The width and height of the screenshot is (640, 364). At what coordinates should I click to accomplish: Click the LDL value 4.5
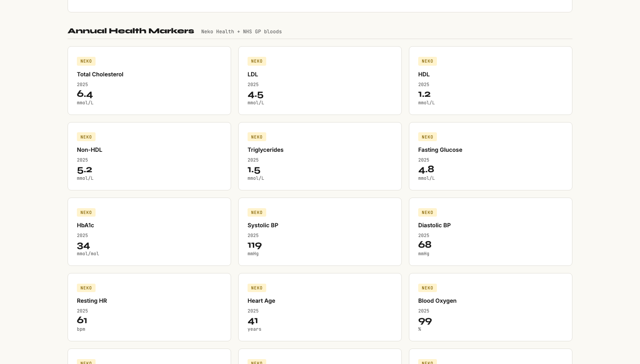pos(256,94)
